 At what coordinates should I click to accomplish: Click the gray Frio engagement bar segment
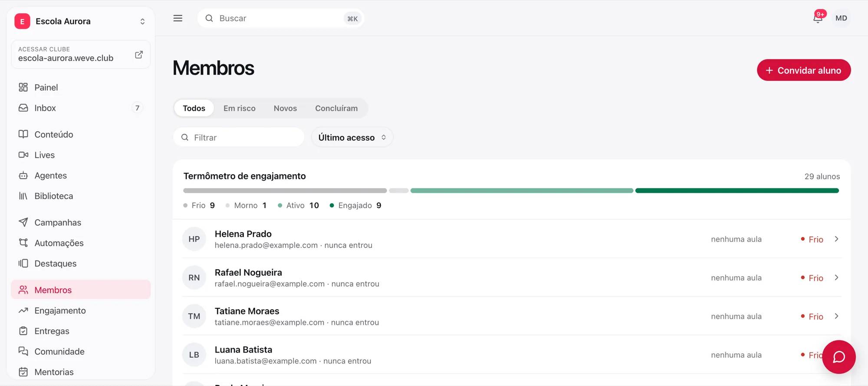(285, 191)
